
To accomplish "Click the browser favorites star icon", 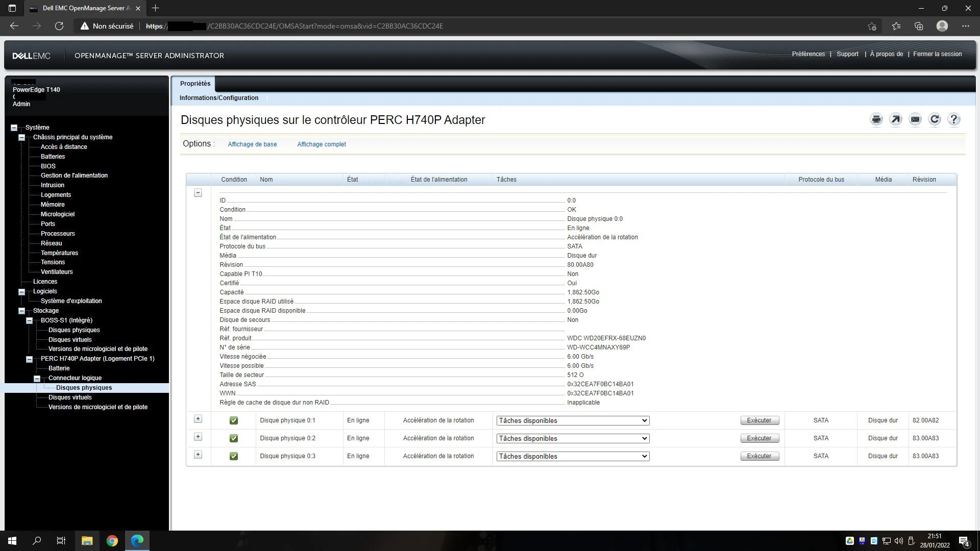I will [896, 26].
